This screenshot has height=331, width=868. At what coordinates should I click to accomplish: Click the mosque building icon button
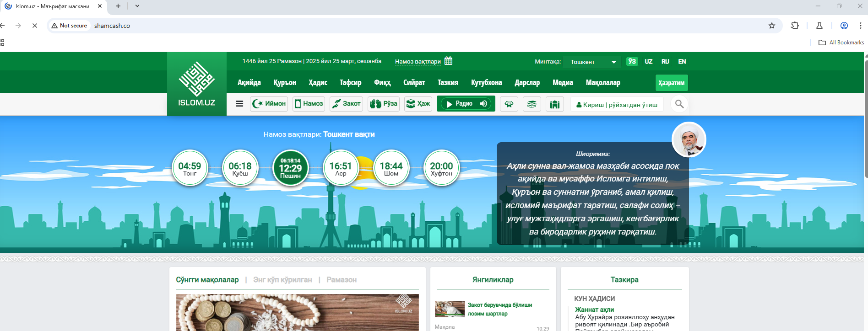(555, 104)
